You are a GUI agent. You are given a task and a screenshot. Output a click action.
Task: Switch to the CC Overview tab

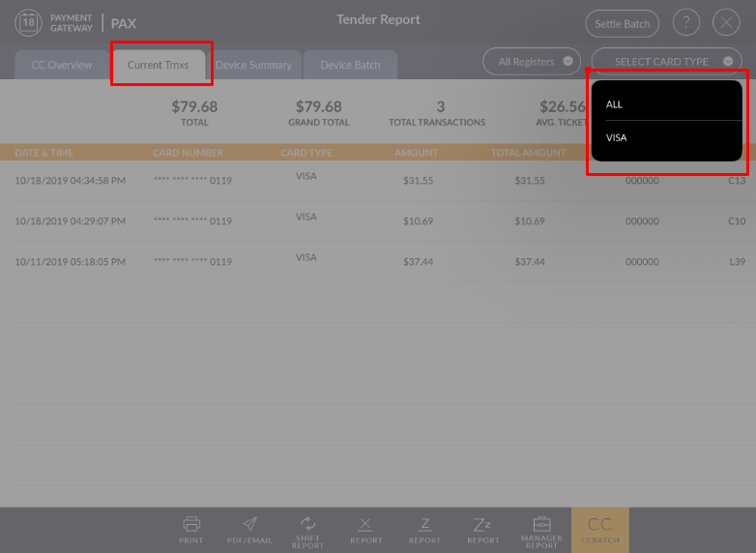[62, 65]
